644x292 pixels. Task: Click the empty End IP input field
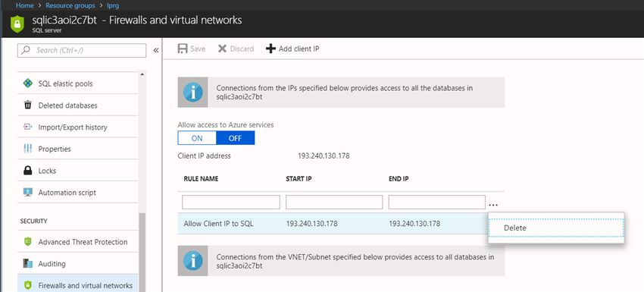pos(437,202)
